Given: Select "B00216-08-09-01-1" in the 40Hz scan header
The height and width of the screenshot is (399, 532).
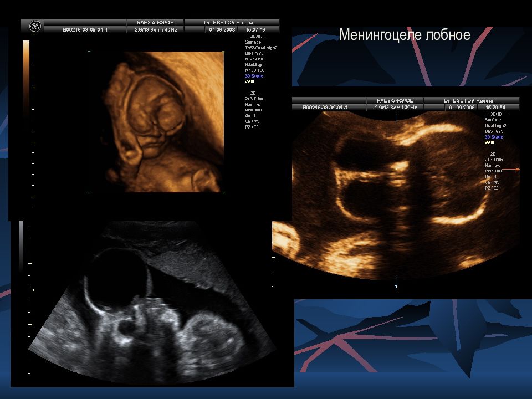Looking at the screenshot, I should [85, 30].
